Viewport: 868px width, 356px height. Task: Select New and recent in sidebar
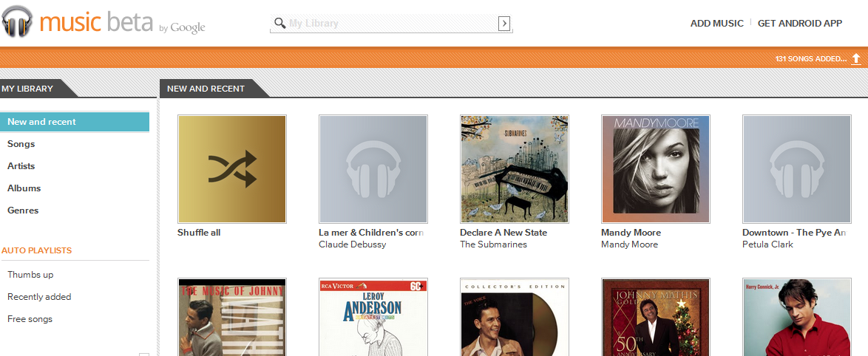75,122
